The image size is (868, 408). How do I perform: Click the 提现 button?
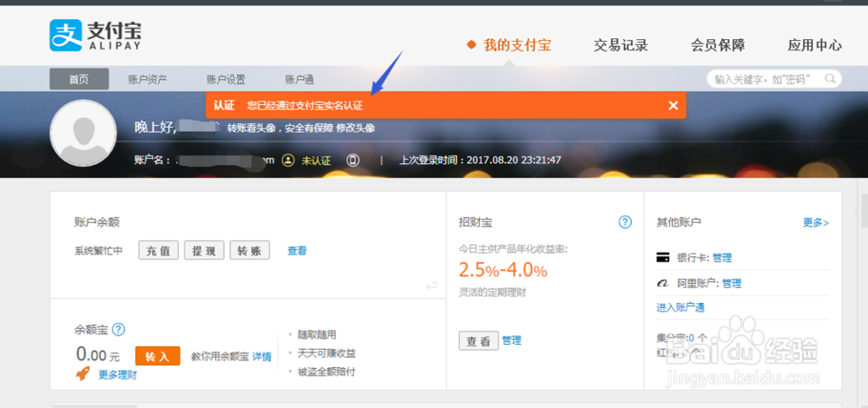(x=204, y=250)
